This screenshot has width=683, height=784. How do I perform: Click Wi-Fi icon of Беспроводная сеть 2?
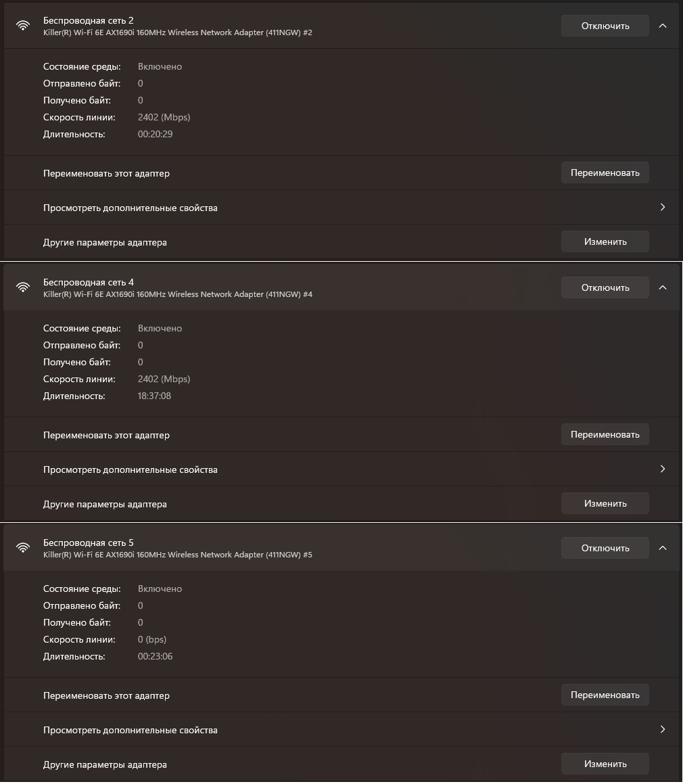pos(24,26)
